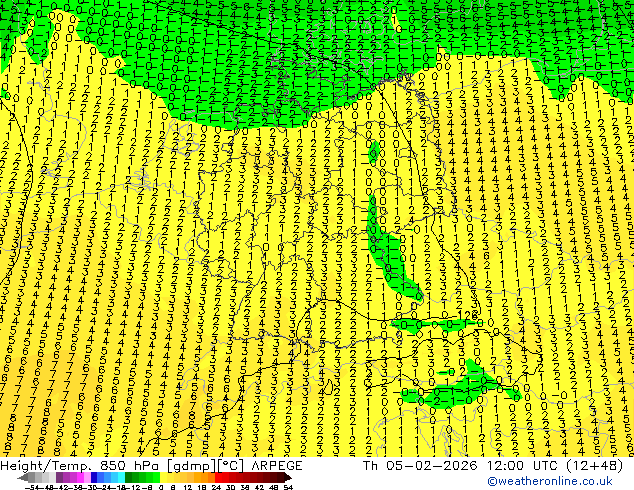This screenshot has width=634, height=490.
Task: Click the weatheronline.co.uk copyright link
Action: [x=550, y=481]
